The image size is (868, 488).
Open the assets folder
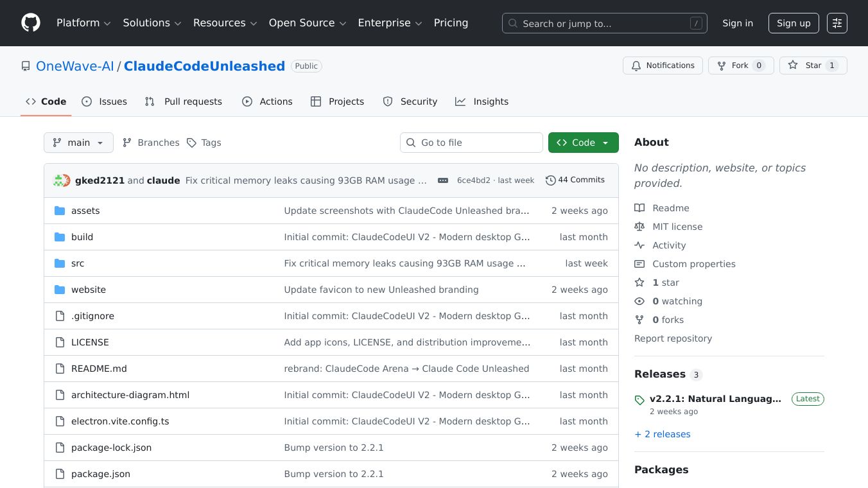tap(85, 211)
